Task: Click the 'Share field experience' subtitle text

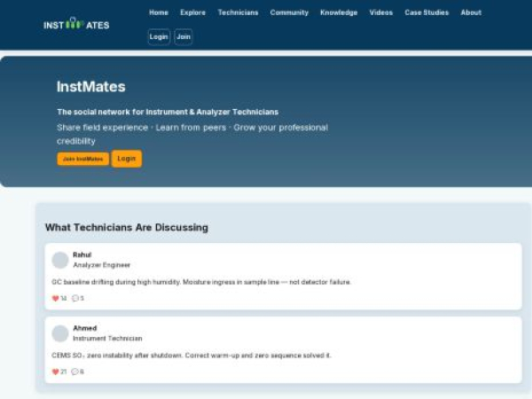Action: click(x=192, y=134)
